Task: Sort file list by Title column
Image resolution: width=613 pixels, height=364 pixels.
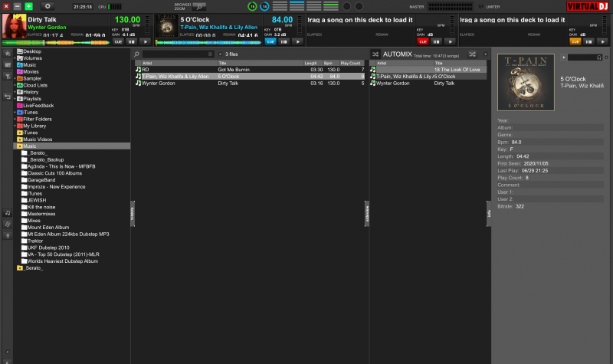Action: click(x=260, y=63)
